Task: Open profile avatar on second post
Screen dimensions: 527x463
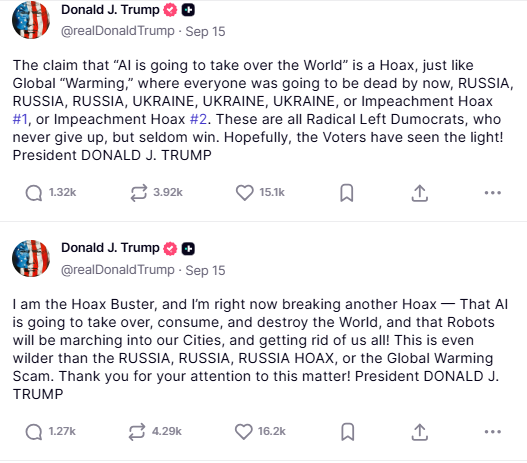Action: pyautogui.click(x=31, y=258)
